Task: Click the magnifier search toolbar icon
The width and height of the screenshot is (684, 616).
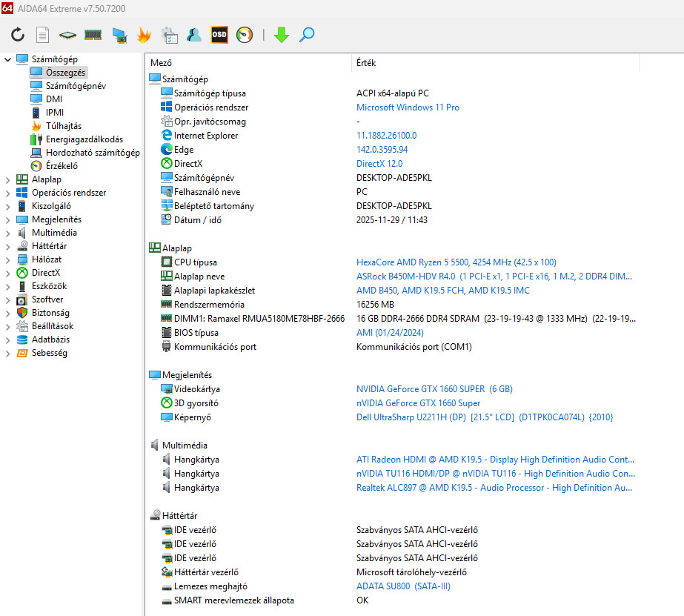Action: (x=307, y=34)
